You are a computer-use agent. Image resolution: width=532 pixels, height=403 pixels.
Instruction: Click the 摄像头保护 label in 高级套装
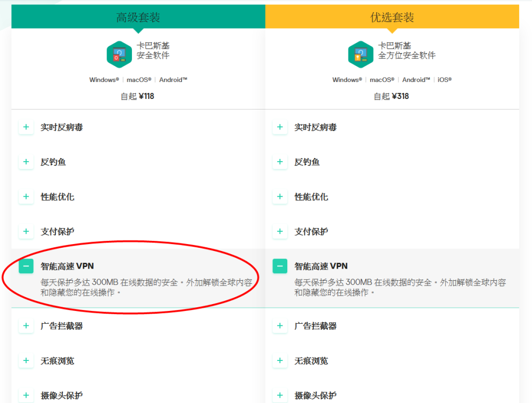62,396
